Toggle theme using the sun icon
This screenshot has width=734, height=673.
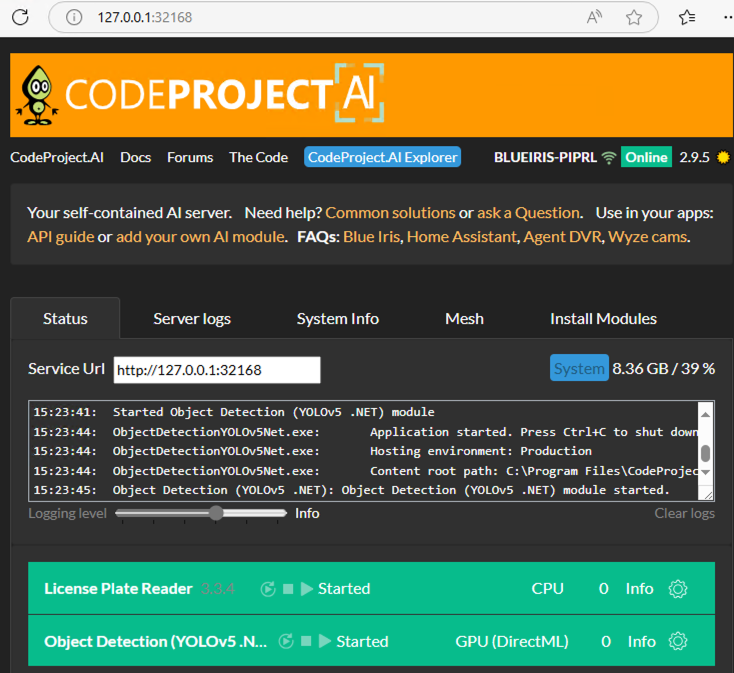click(723, 157)
